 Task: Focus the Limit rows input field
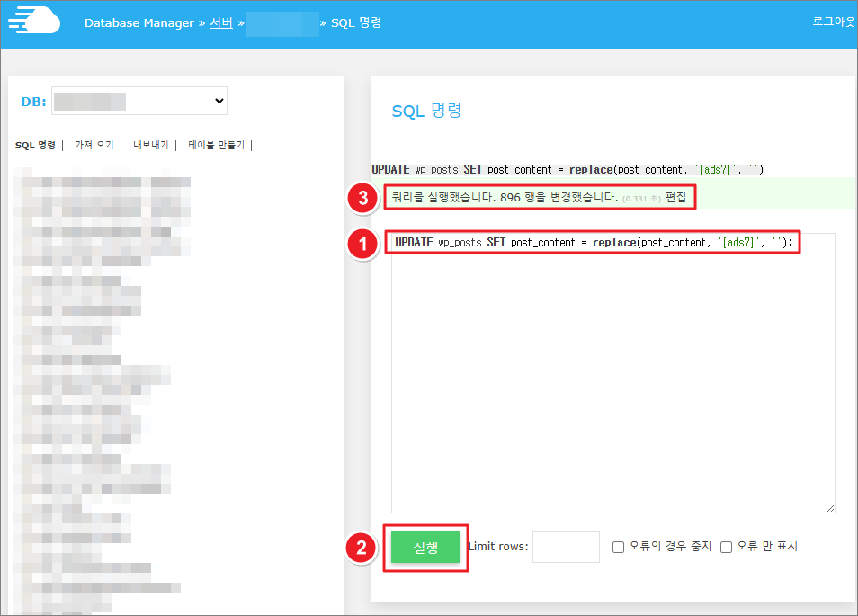566,547
